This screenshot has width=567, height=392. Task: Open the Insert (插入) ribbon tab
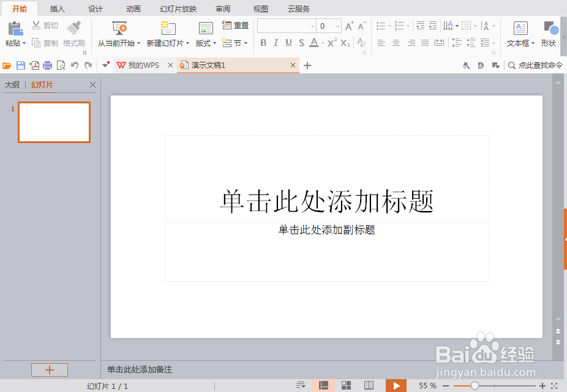tap(58, 9)
